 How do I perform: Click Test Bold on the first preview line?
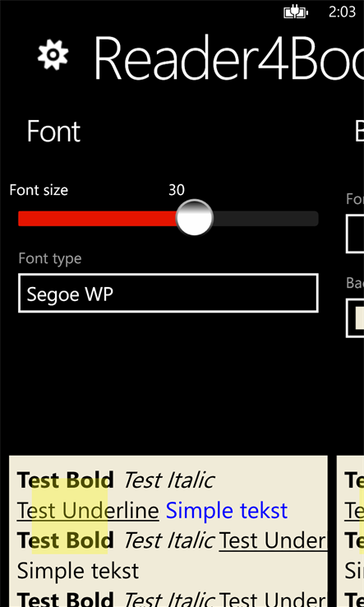point(66,480)
